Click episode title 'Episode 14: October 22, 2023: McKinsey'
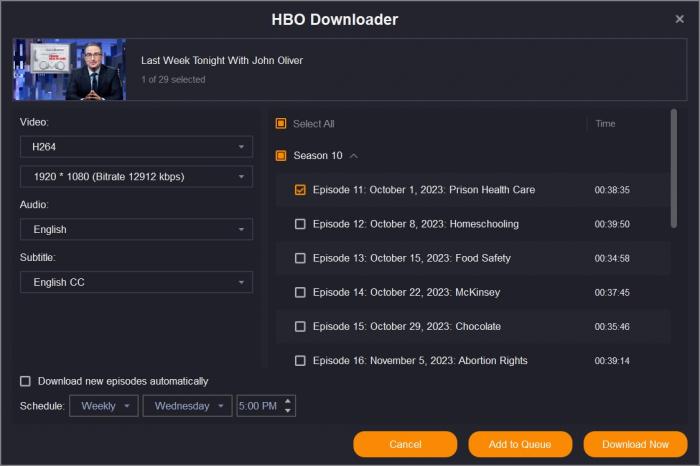Viewport: 700px width, 466px height. pos(406,292)
